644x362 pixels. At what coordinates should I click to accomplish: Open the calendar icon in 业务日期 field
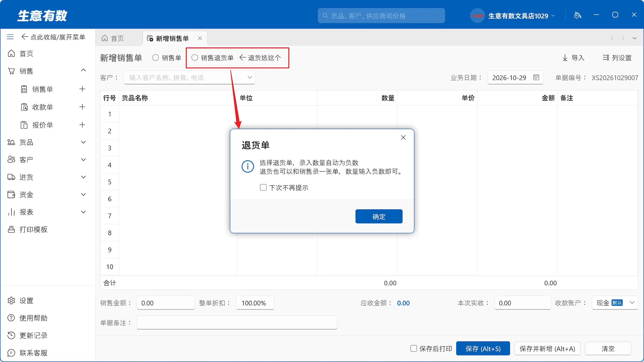tap(536, 77)
